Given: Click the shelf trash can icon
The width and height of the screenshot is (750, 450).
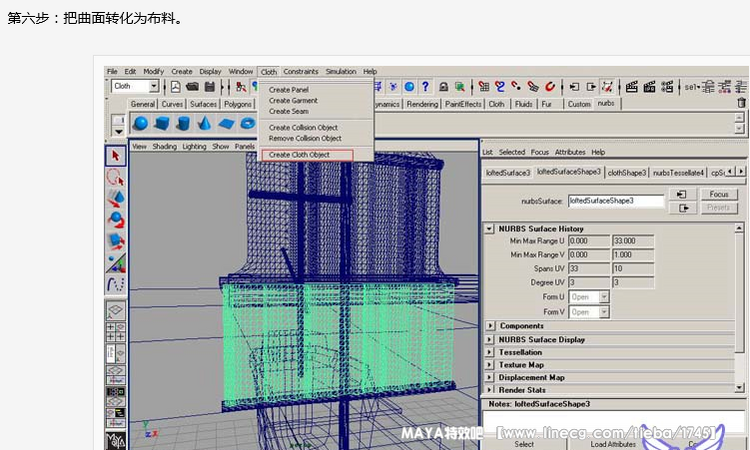Looking at the screenshot, I should (741, 103).
